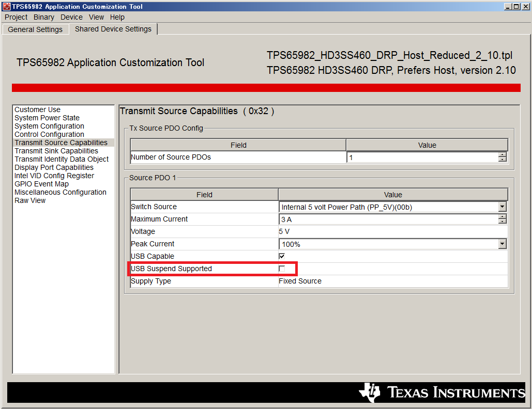Open the Peak Current dropdown
The image size is (532, 409).
(503, 244)
